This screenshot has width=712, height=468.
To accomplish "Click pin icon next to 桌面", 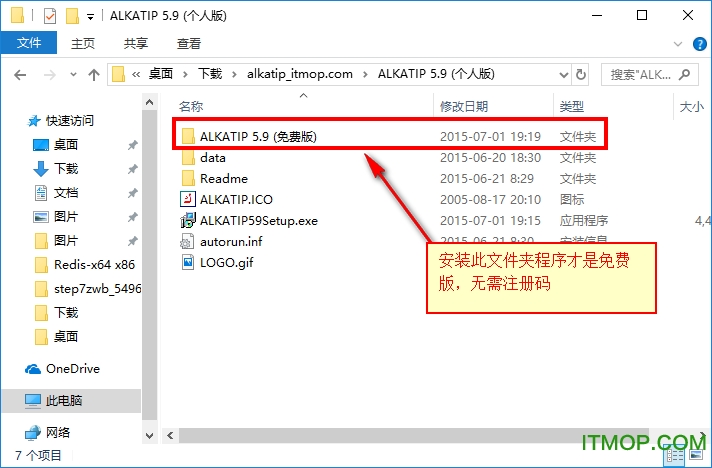I will [132, 145].
